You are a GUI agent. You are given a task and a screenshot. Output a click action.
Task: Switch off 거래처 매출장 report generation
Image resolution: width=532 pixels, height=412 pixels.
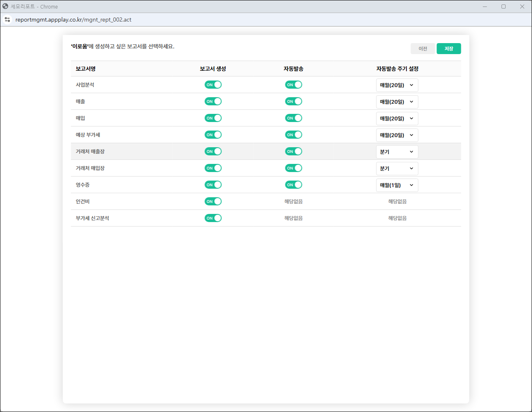click(213, 151)
